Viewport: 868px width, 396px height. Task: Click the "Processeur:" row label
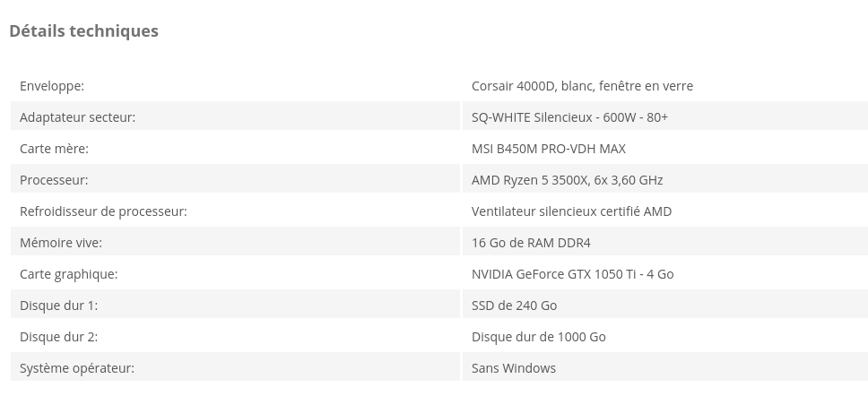pos(54,180)
